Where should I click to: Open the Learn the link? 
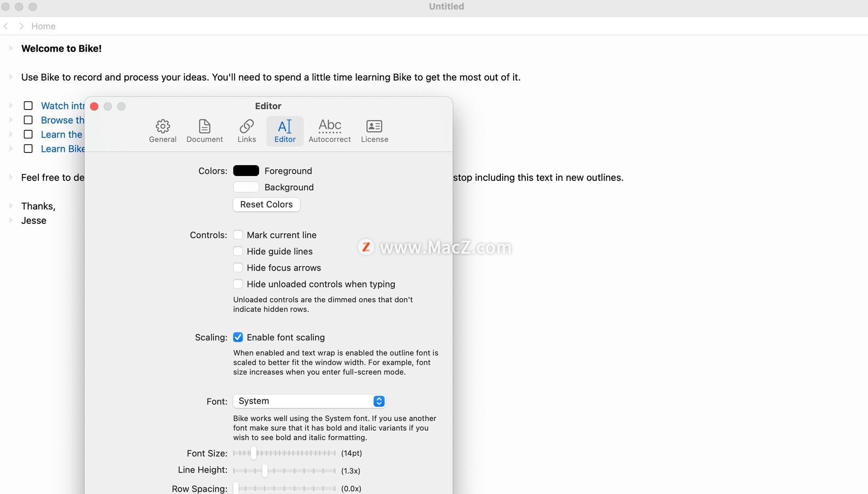tap(61, 135)
